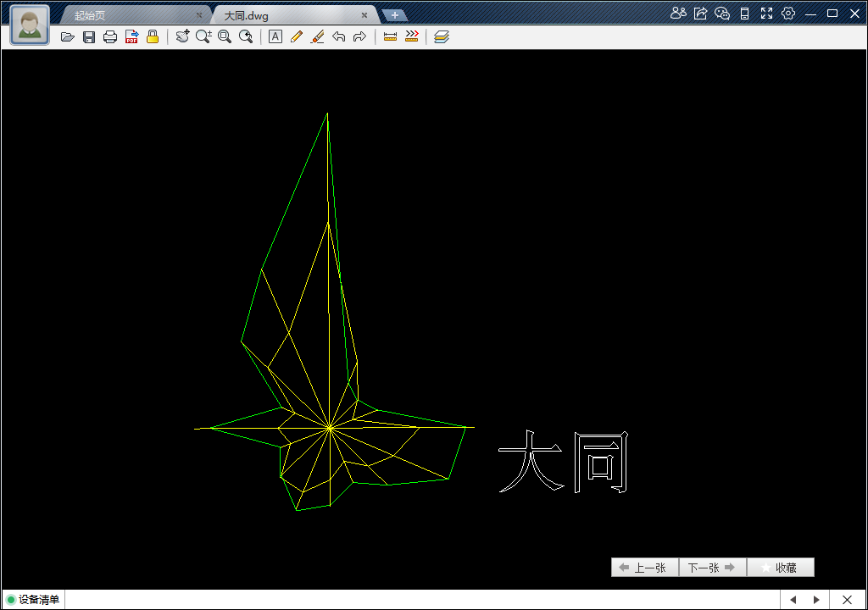Print the current drawing
The height and width of the screenshot is (610, 868).
110,37
